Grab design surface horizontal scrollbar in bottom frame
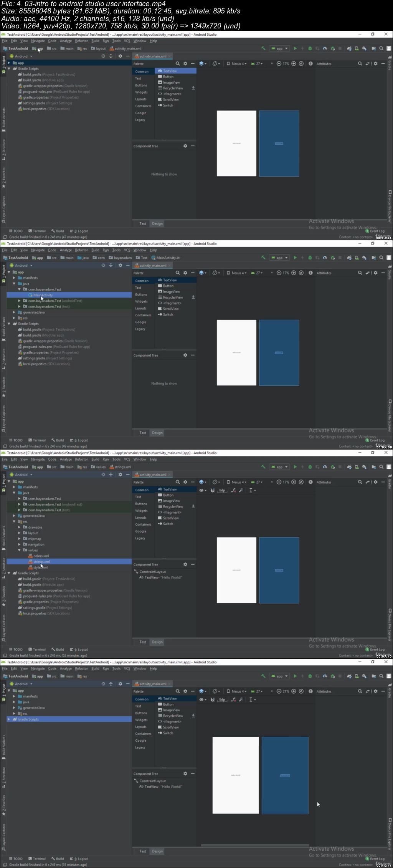Screen dimensions: 393x868 click(255, 845)
